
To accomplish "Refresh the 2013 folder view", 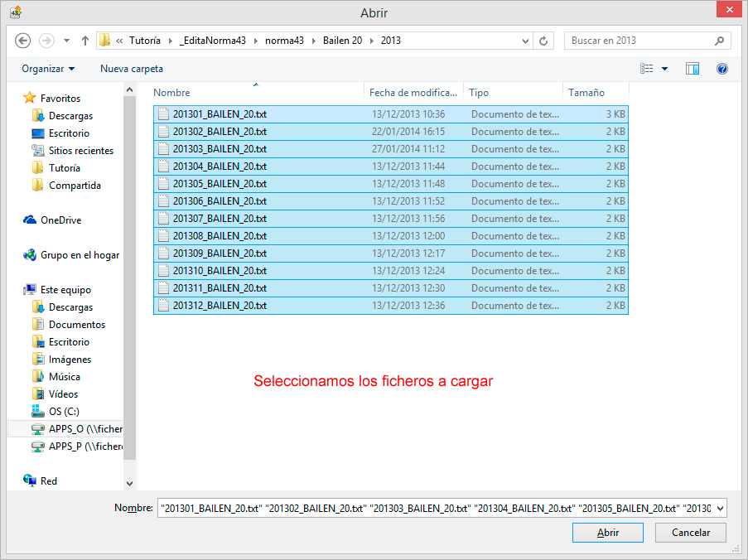I will click(x=543, y=41).
